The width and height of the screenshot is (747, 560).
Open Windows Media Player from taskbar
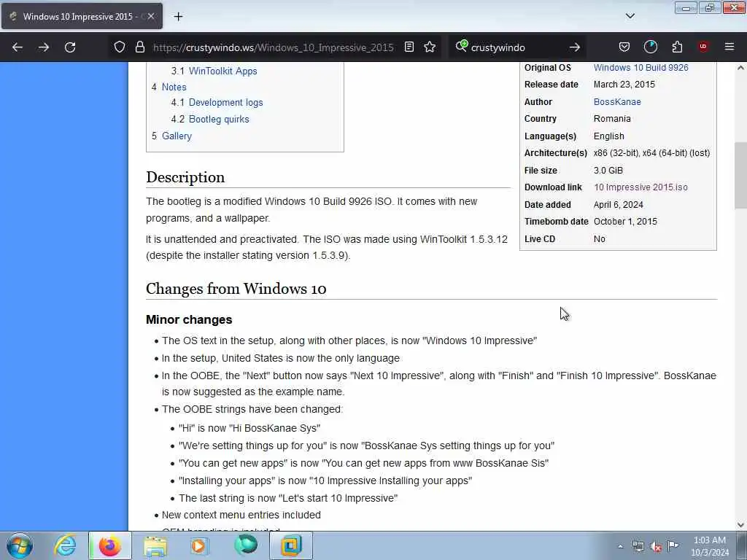[x=200, y=545]
